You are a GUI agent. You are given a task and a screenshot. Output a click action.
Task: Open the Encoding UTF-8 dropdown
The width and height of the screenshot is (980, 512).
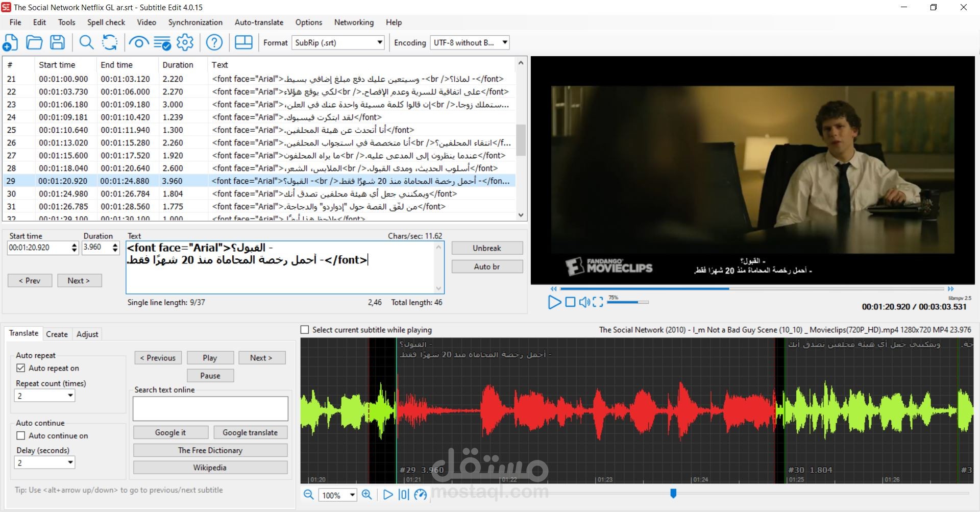click(470, 43)
